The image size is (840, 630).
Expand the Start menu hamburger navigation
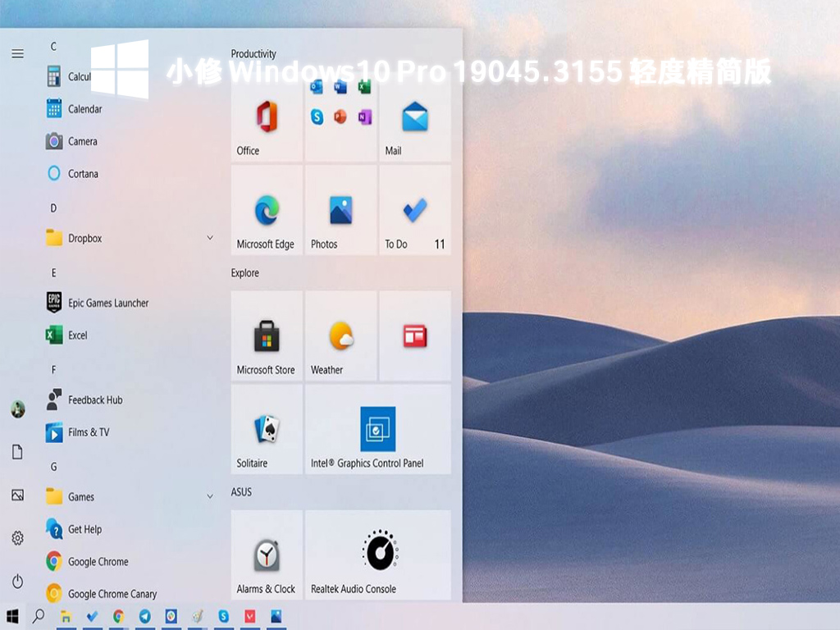17,53
